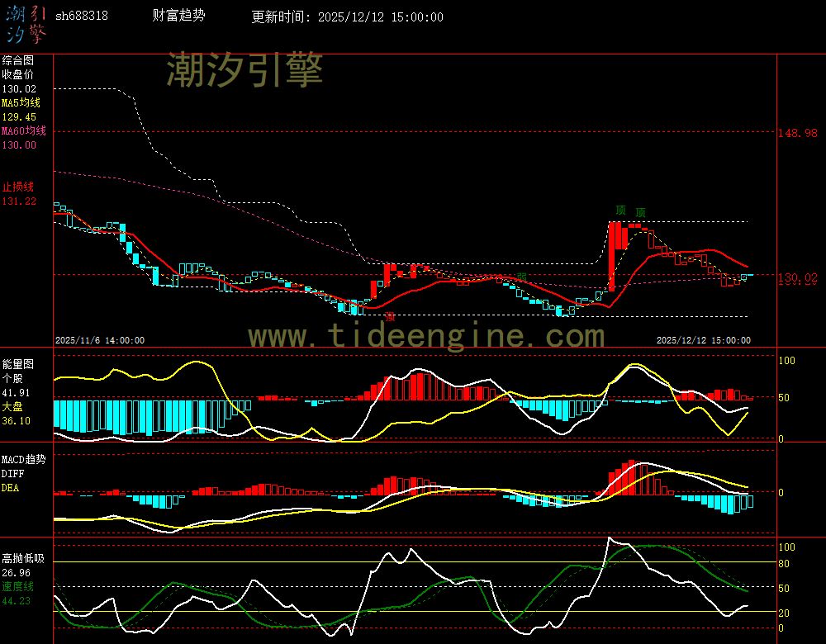Click the last cyan candlestick on price chart
This screenshot has height=644, width=826.
tap(749, 275)
